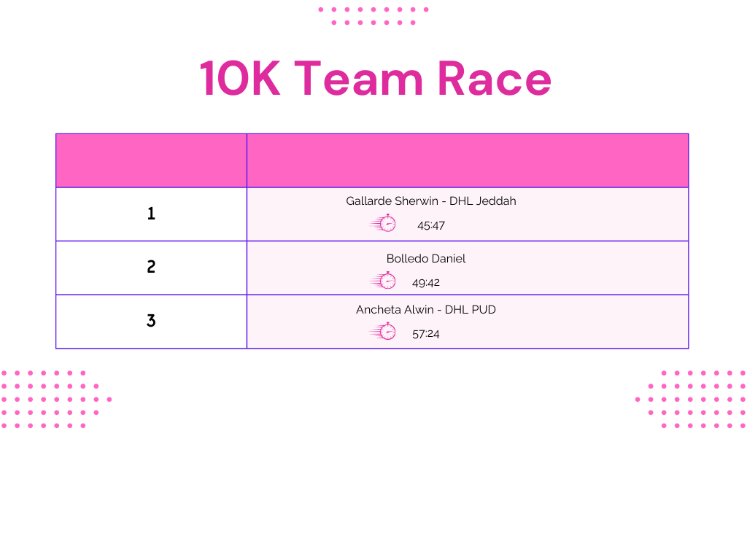Select the pink dot pattern at the right edge
Viewport: 747px width, 560px height.
tap(693, 399)
